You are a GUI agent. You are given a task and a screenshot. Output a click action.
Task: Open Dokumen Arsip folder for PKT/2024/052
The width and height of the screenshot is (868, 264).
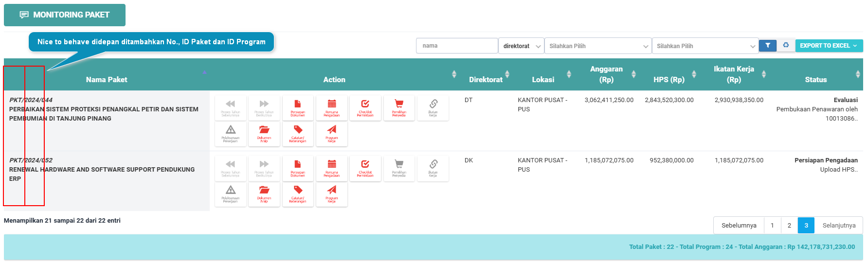pyautogui.click(x=264, y=194)
